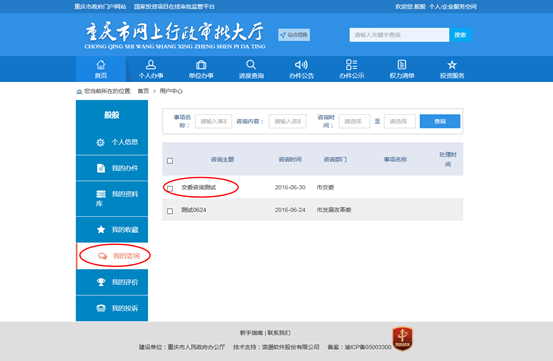Open 进度查询 magnifier icon tab

tap(251, 69)
